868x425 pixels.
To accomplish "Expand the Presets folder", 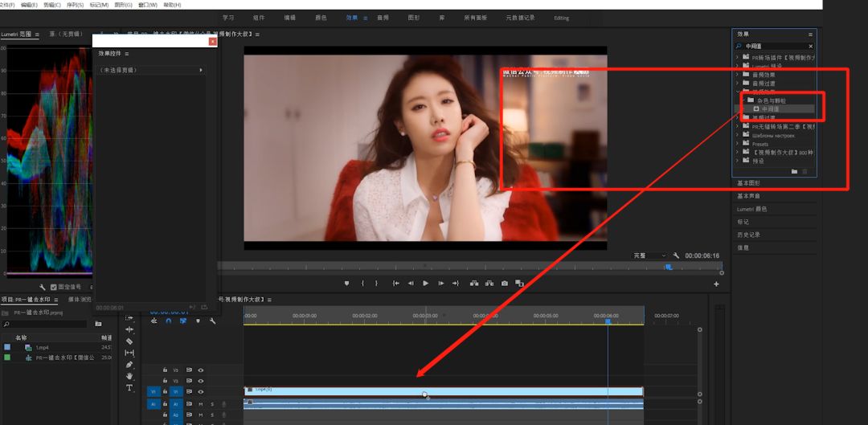I will click(737, 144).
